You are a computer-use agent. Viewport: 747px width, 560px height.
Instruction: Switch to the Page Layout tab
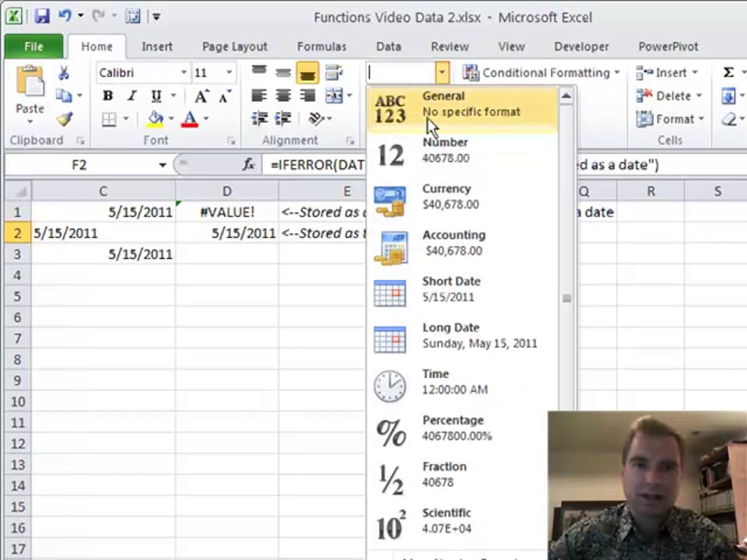tap(234, 46)
